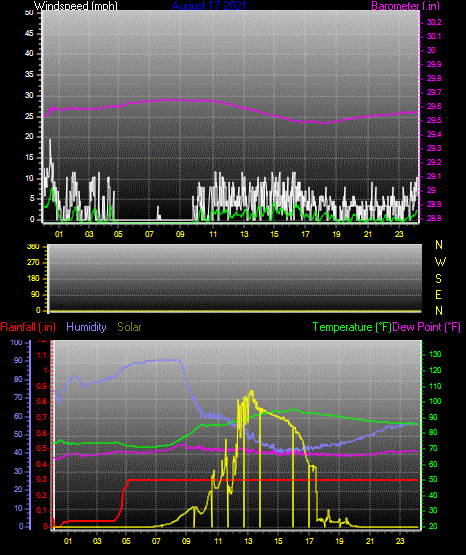Image resolution: width=466 pixels, height=555 pixels.
Task: Click the 'Windspeed (mph)' axis title
Action: 76,6
